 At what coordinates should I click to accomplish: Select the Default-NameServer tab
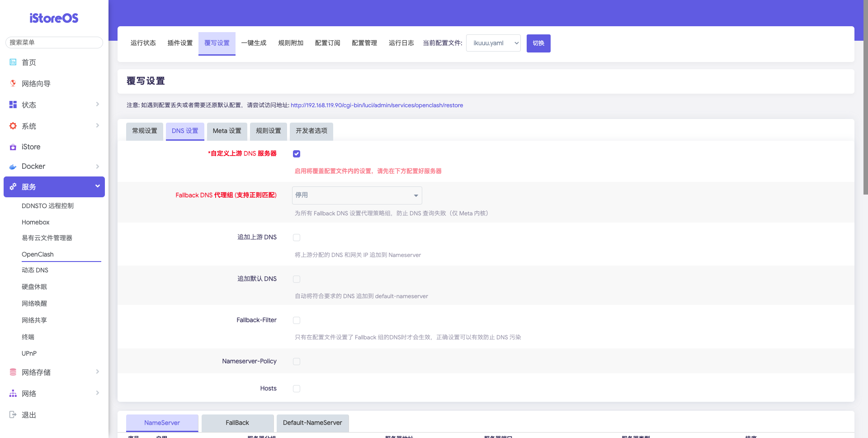point(312,423)
